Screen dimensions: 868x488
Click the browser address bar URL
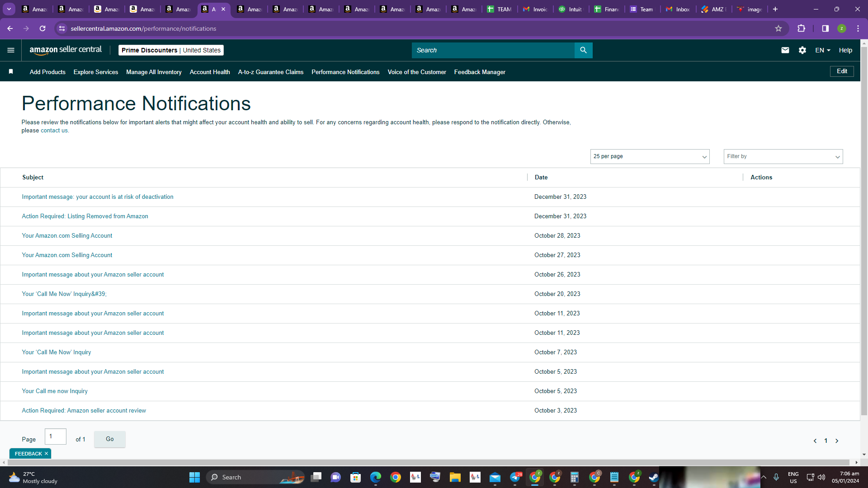tap(143, 28)
